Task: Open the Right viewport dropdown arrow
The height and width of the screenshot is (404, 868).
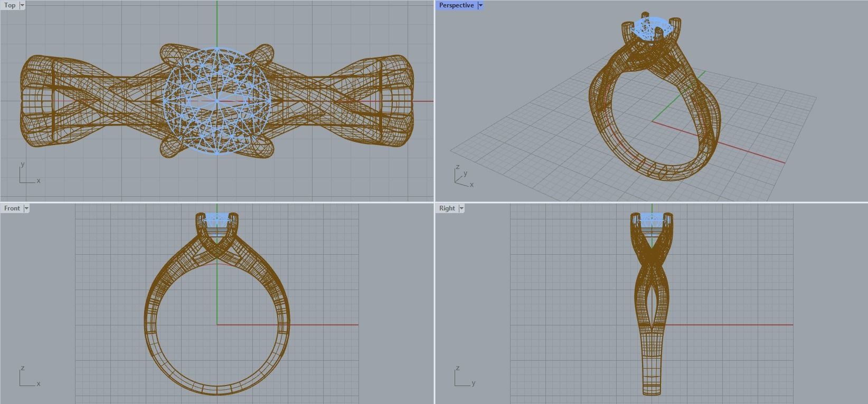Action: click(x=461, y=208)
